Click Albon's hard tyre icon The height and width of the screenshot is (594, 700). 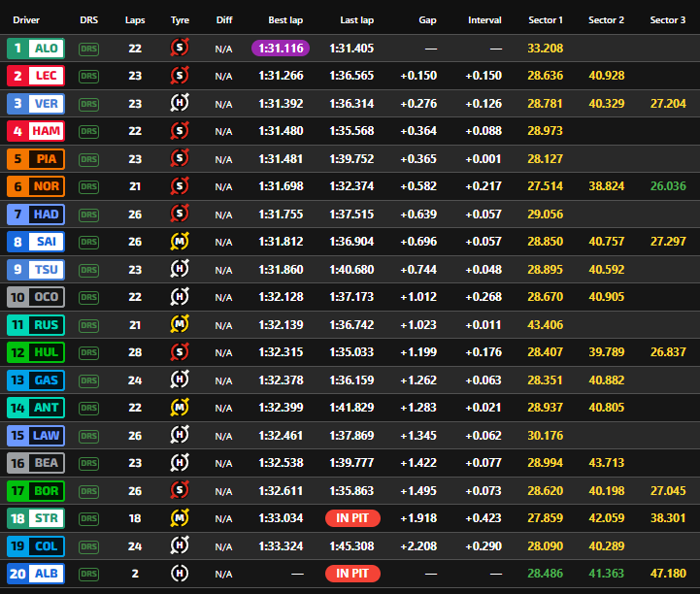coord(180,573)
